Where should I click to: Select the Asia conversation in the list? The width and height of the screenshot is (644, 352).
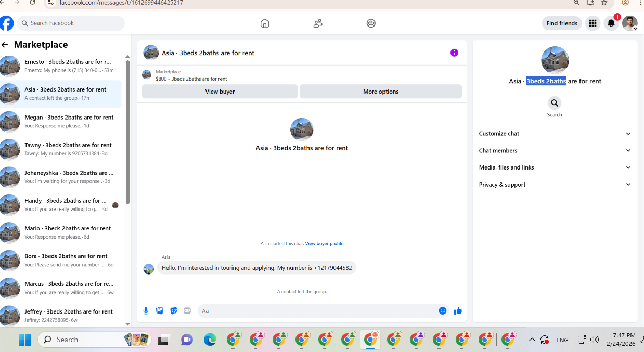tap(61, 94)
